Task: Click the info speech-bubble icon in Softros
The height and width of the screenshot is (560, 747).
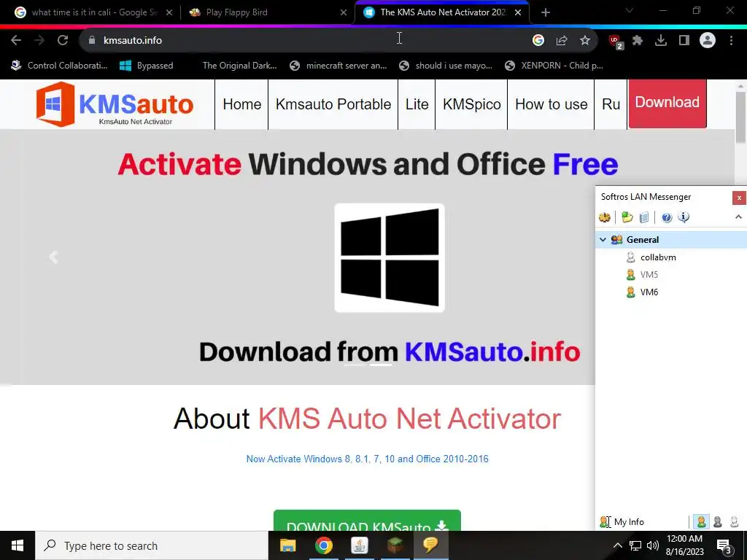Action: [684, 217]
